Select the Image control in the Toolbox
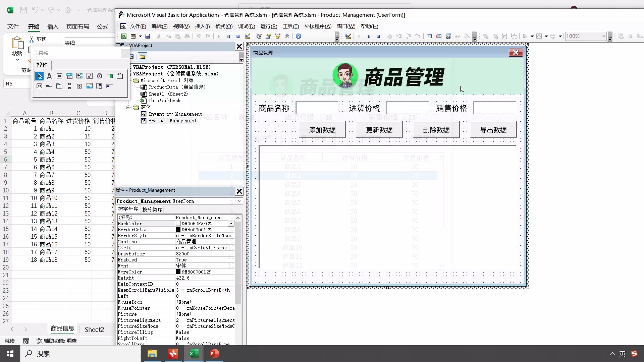This screenshot has width=644, height=362. (x=89, y=86)
